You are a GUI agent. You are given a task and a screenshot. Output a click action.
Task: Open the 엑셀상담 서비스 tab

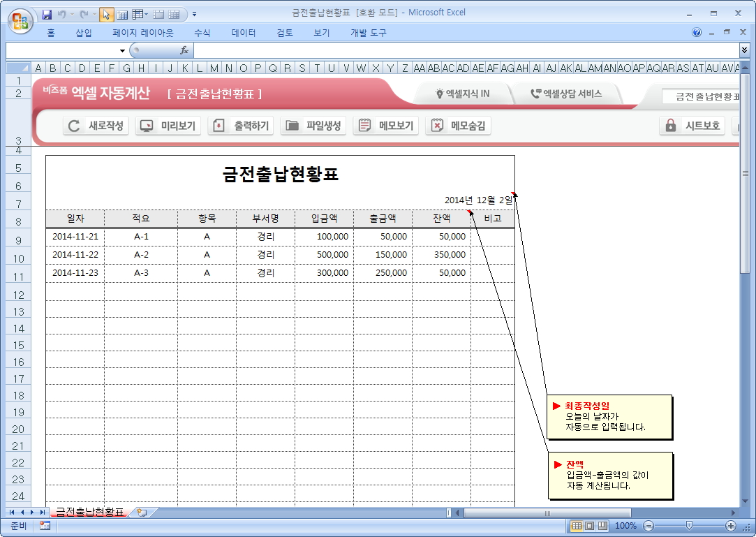click(566, 94)
